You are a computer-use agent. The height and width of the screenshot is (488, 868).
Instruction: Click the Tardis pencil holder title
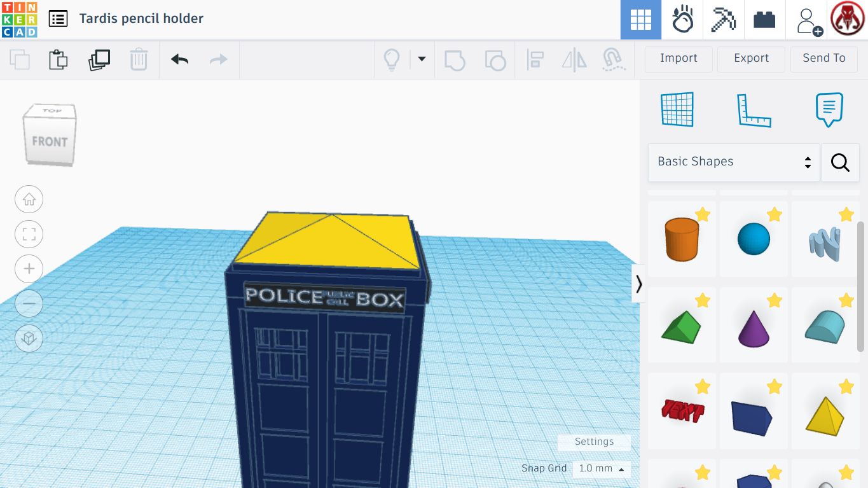141,18
